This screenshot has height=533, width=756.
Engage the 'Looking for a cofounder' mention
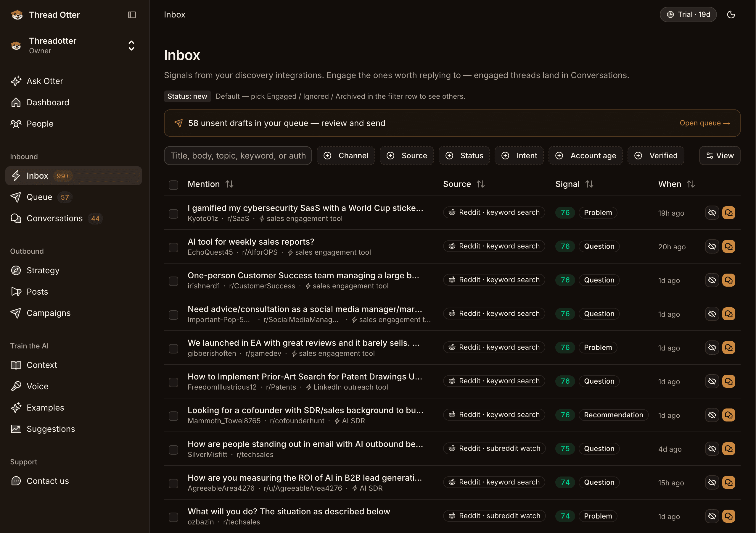pos(729,415)
